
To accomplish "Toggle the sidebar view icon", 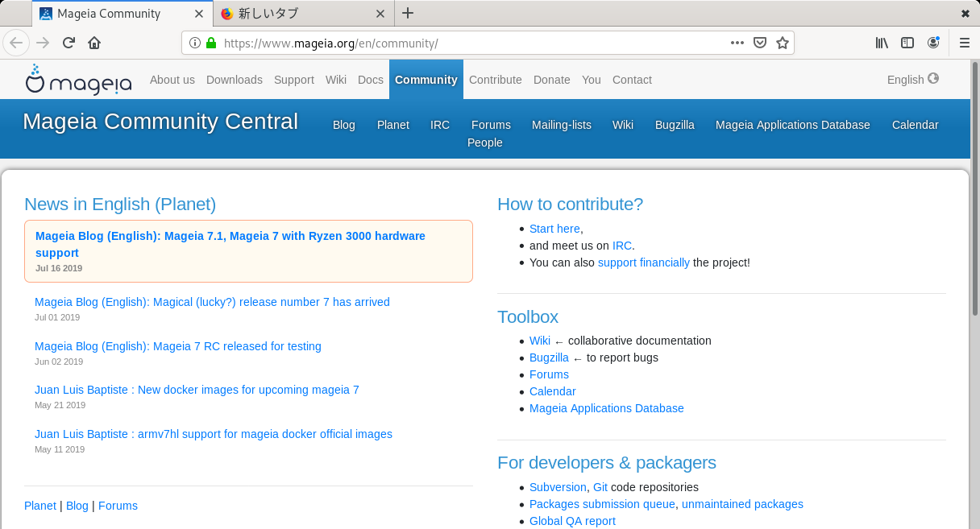I will click(907, 43).
